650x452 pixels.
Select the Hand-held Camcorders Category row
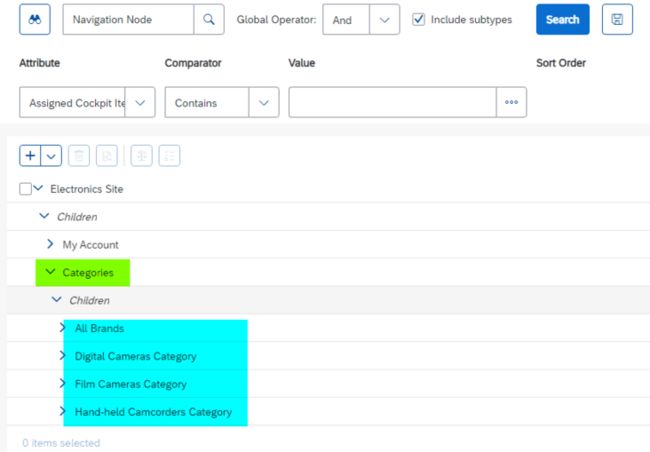click(x=328, y=412)
